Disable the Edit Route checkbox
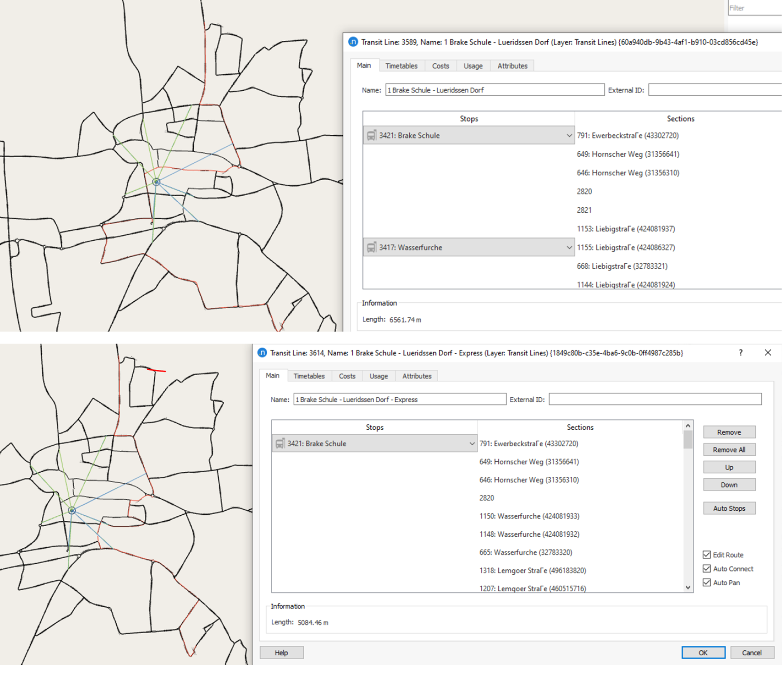The height and width of the screenshot is (679, 784). click(x=707, y=555)
